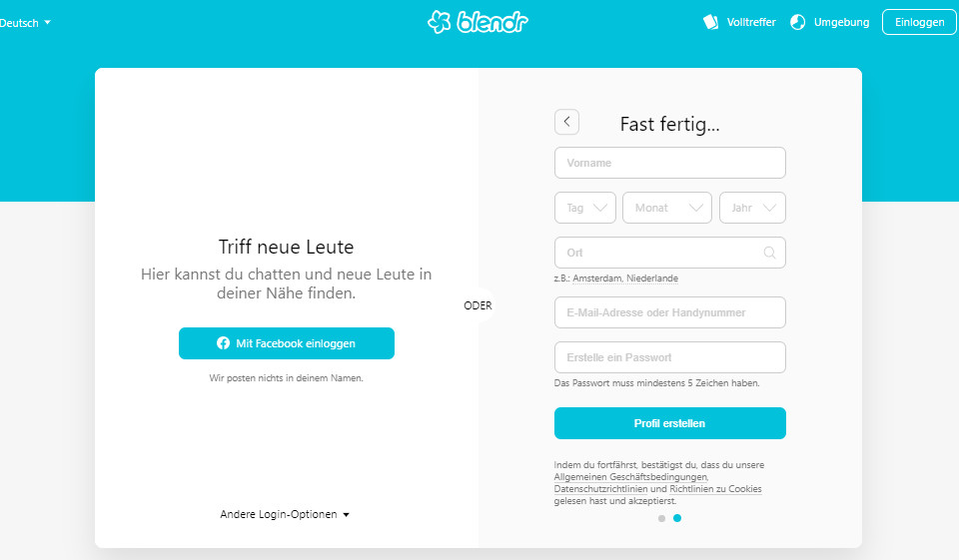
Task: Click Erstelle ein Passwort field
Action: click(669, 357)
